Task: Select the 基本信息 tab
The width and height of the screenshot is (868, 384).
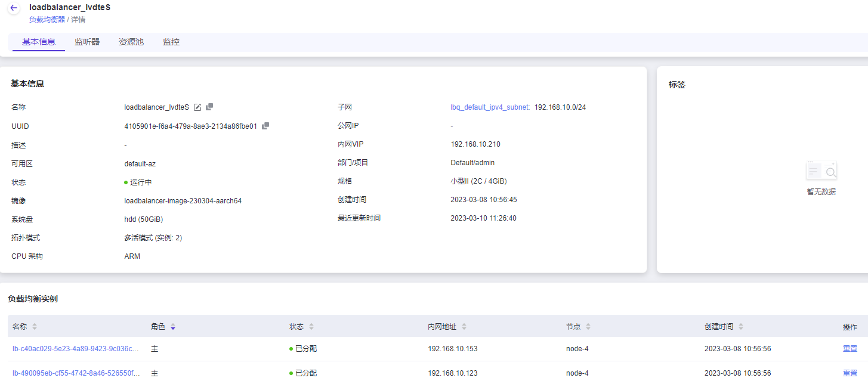Action: pyautogui.click(x=39, y=42)
